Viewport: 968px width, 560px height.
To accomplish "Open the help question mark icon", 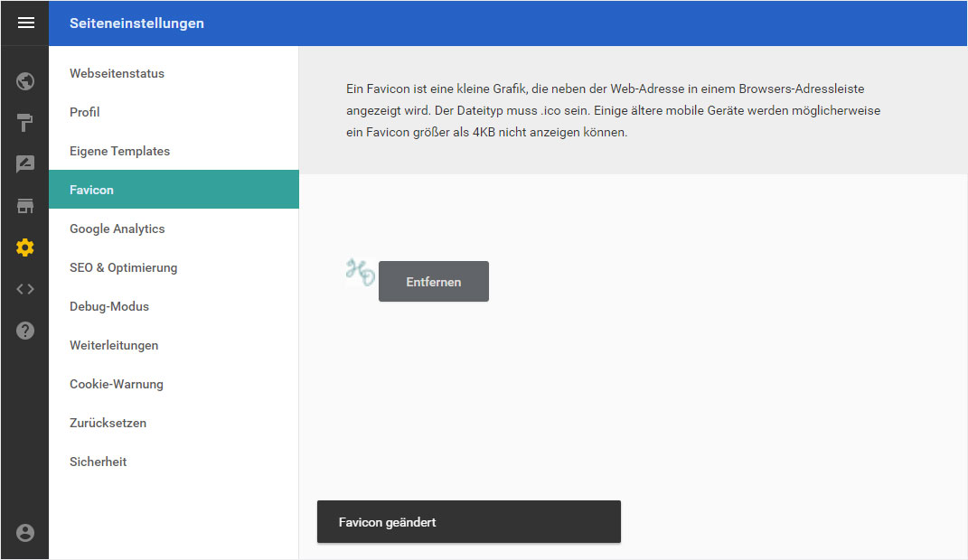I will pos(25,331).
